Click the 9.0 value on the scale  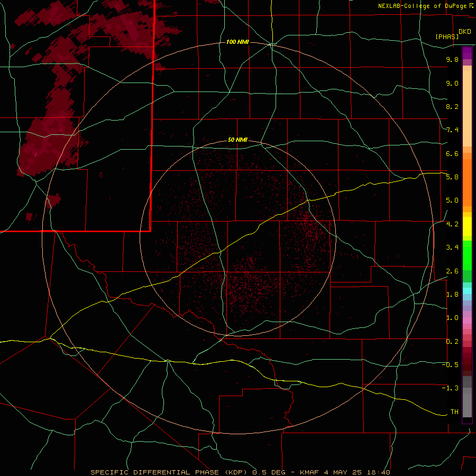click(x=452, y=84)
